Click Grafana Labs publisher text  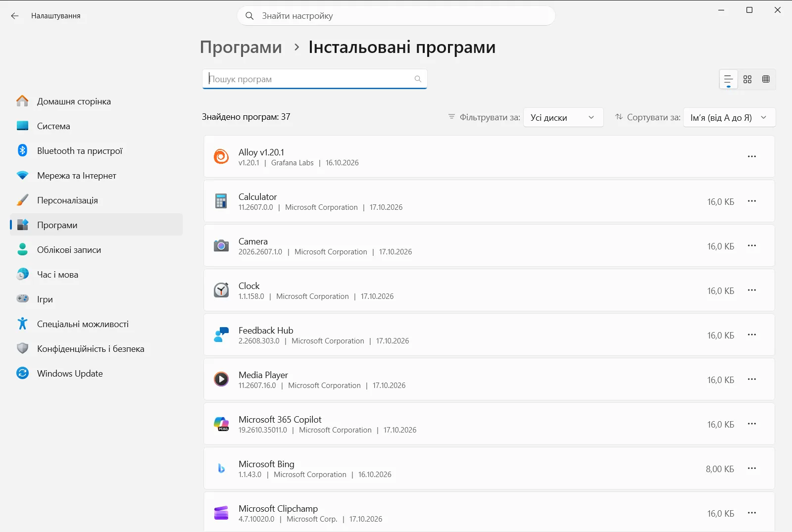pos(292,163)
